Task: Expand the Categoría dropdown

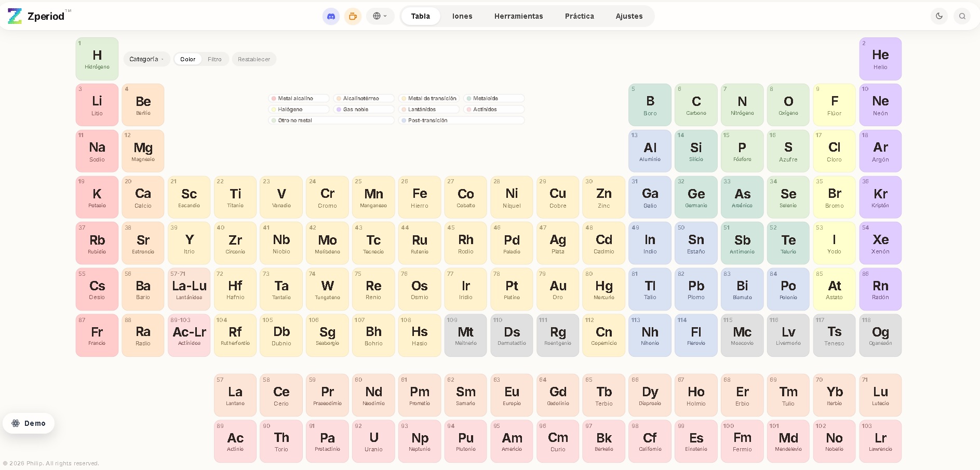Action: [146, 59]
